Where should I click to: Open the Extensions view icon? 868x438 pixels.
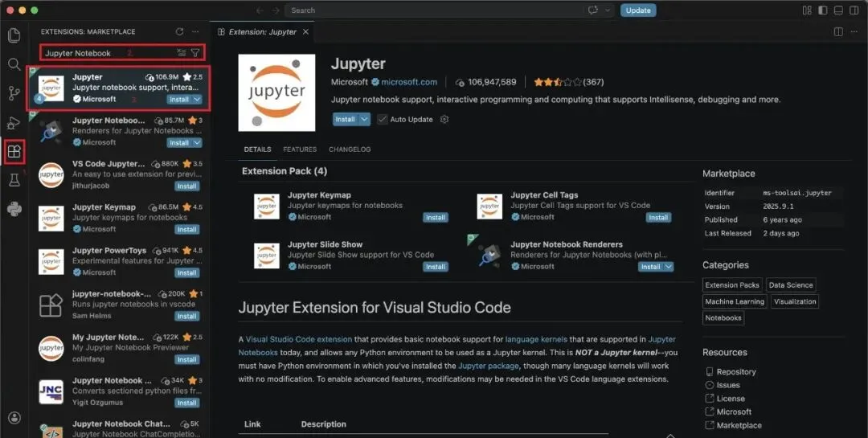tap(14, 152)
